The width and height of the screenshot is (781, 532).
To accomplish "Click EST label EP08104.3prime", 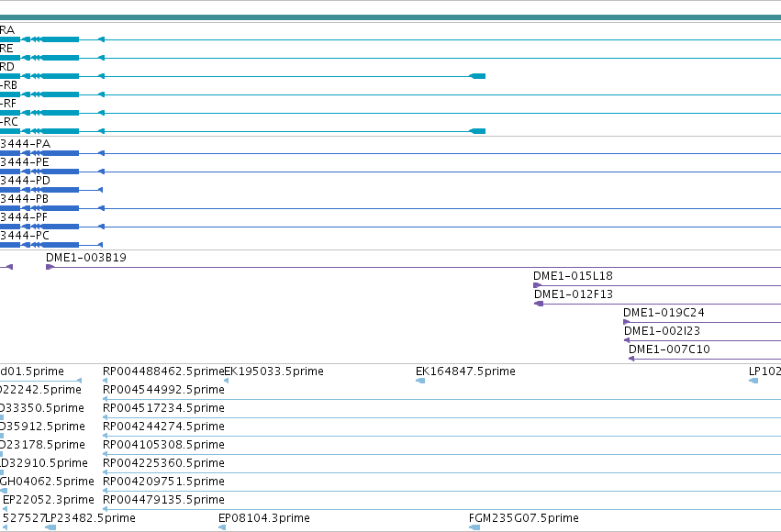I will point(264,518).
